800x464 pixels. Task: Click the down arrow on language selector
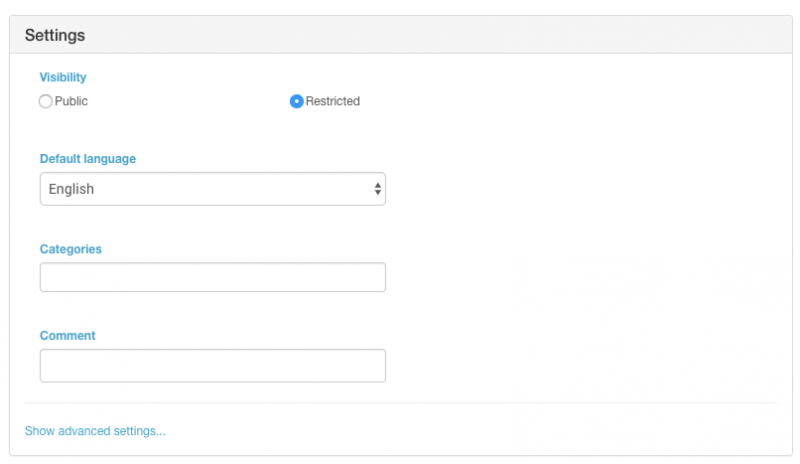click(378, 192)
